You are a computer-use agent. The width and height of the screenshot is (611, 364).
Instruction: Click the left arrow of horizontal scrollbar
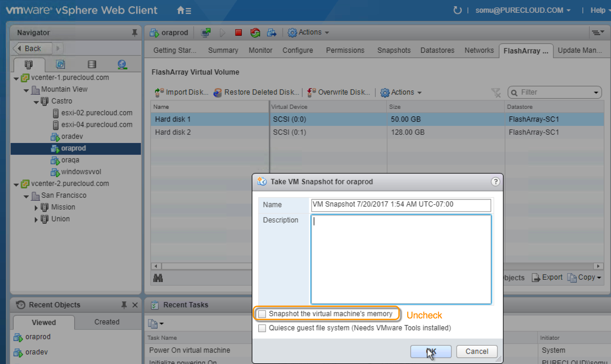pos(156,266)
